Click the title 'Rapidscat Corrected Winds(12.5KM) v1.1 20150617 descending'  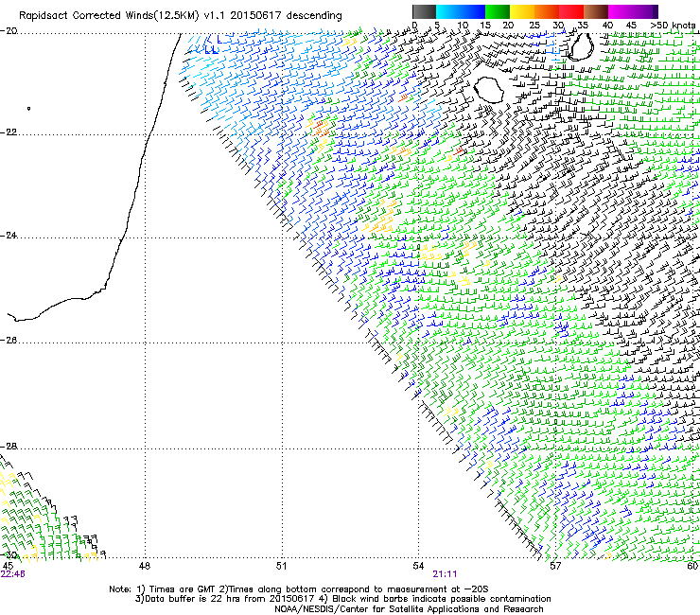click(181, 16)
